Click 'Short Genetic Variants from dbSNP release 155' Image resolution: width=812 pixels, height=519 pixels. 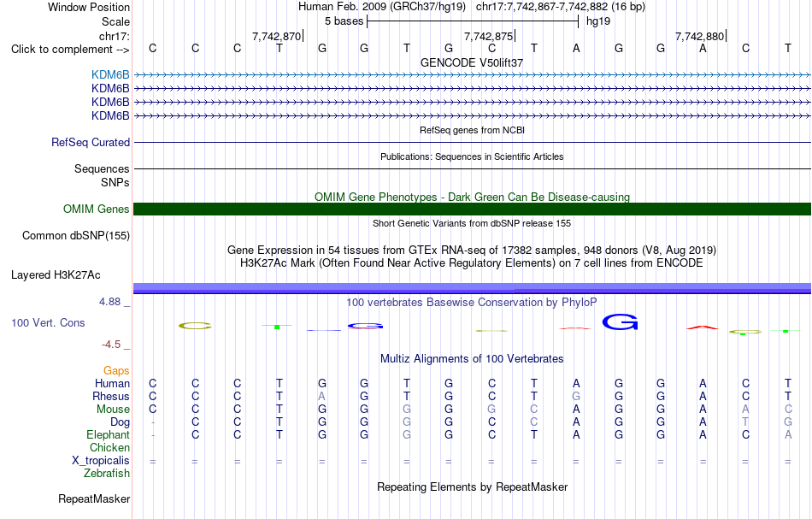pos(472,223)
